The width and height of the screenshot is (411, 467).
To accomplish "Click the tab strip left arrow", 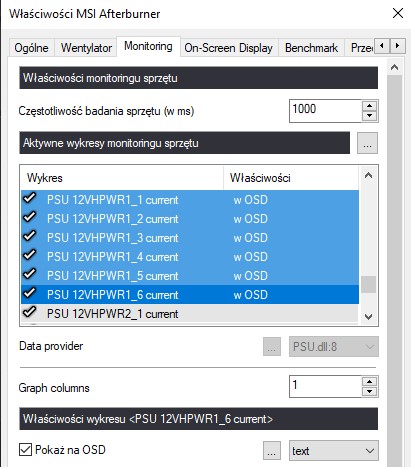I will pyautogui.click(x=382, y=46).
